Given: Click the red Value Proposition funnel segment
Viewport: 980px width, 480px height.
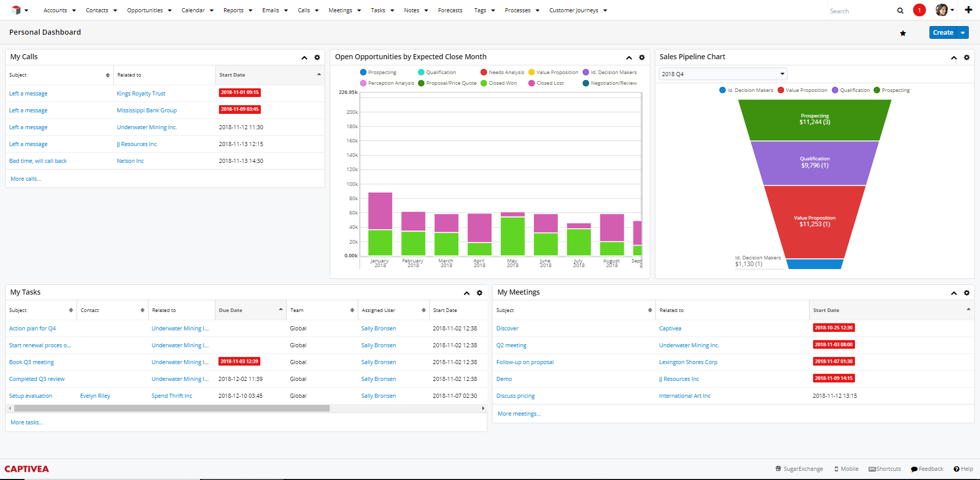Looking at the screenshot, I should (x=815, y=222).
